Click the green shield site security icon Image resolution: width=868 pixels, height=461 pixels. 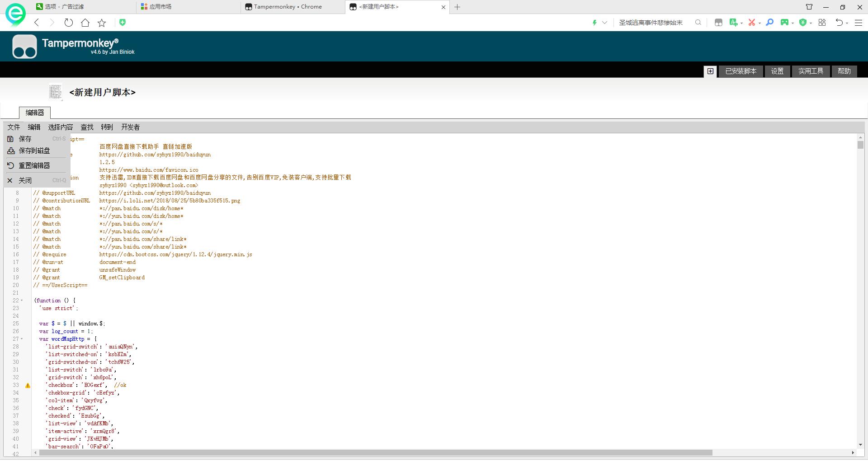123,22
